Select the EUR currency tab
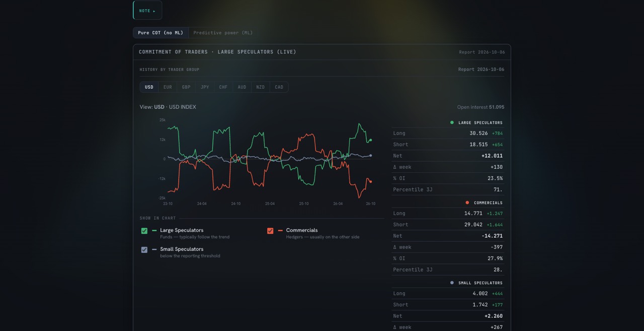 click(x=168, y=87)
